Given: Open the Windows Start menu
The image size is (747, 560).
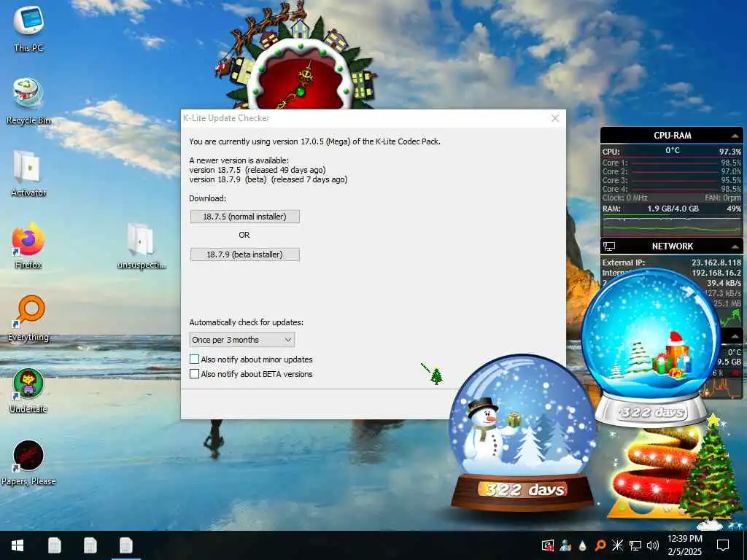Looking at the screenshot, I should [18, 545].
